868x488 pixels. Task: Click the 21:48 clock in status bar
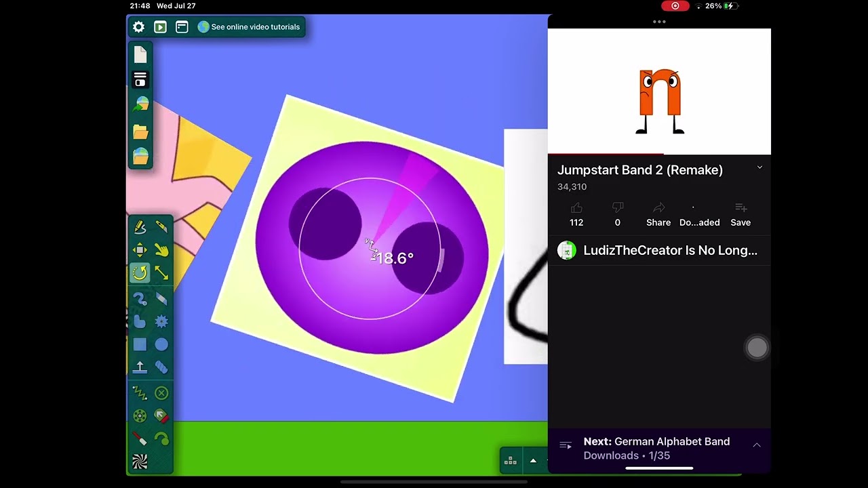[140, 6]
